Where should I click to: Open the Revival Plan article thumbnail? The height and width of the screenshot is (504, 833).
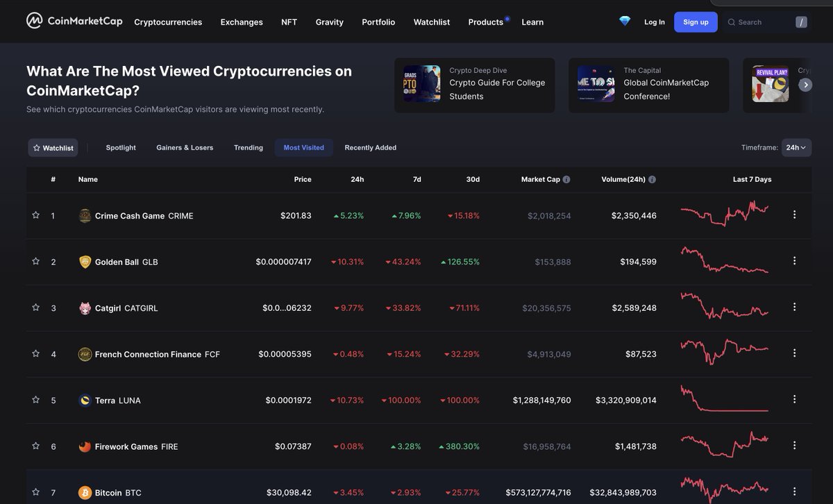click(x=771, y=84)
